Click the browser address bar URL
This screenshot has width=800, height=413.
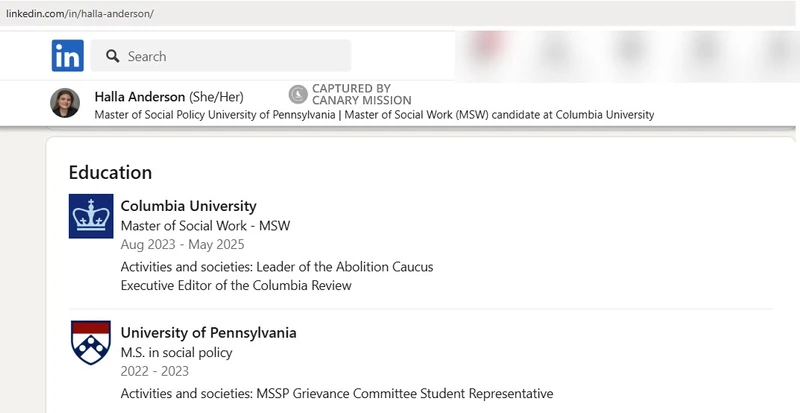coord(80,14)
